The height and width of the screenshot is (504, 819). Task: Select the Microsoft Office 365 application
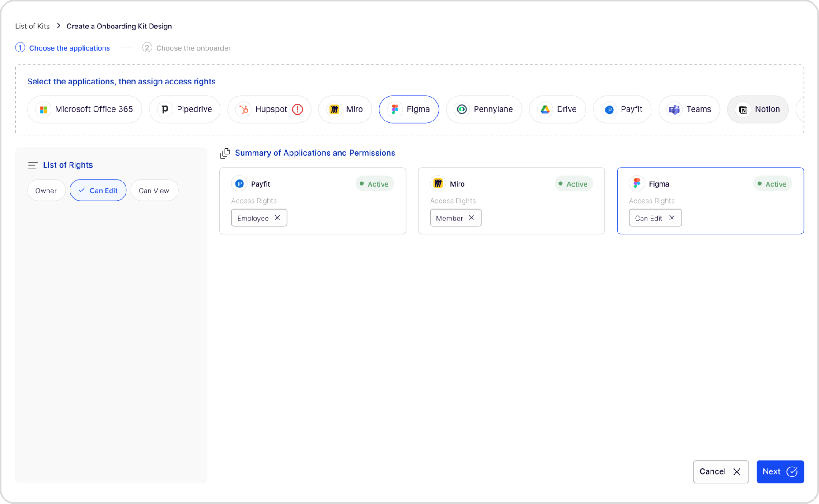[84, 109]
